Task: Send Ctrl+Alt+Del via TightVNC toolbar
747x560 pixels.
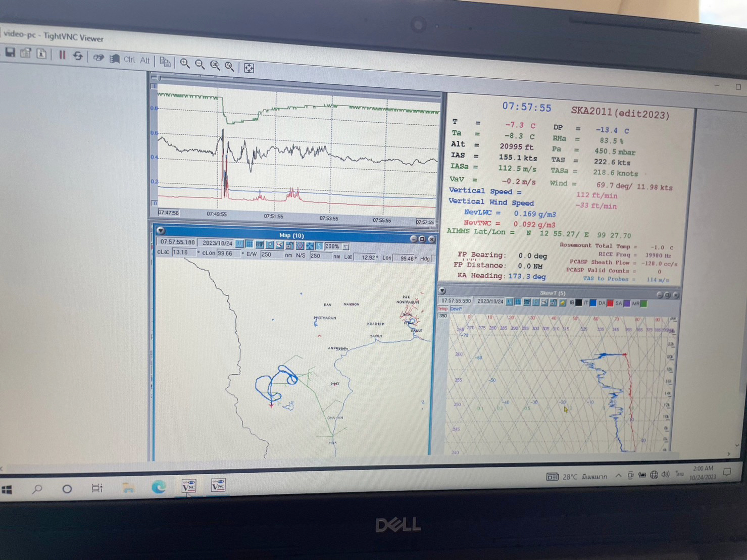Action: [x=98, y=57]
